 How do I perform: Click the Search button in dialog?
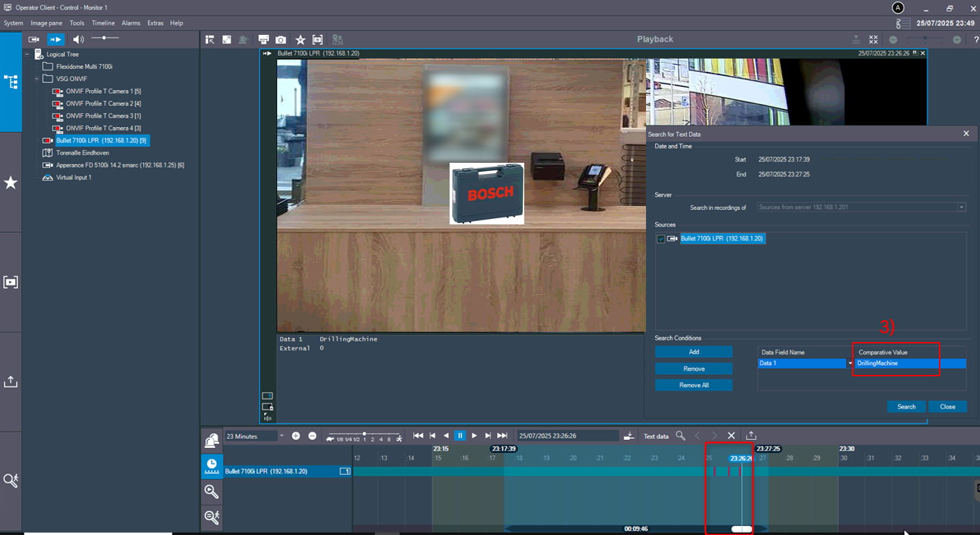click(906, 406)
